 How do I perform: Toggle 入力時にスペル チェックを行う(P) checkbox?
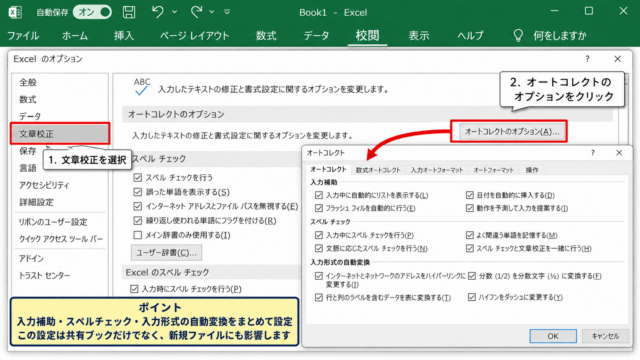(x=134, y=289)
